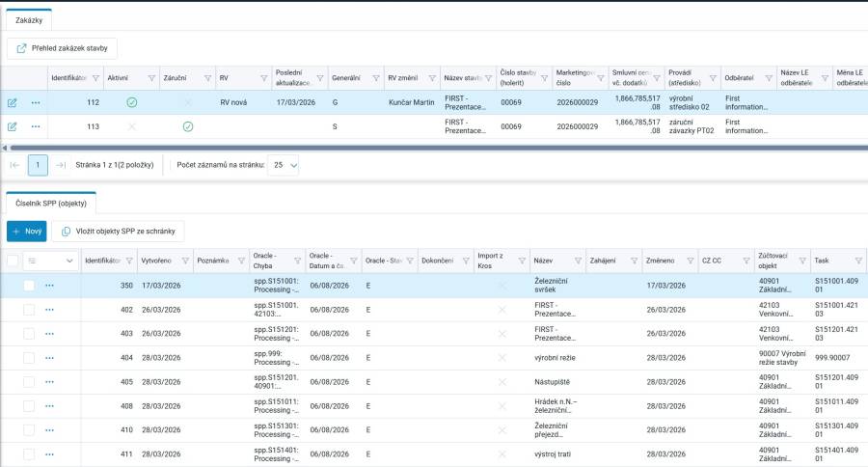This screenshot has height=467, width=868.
Task: Filter the Oracle - Chyba column
Action: 297,261
